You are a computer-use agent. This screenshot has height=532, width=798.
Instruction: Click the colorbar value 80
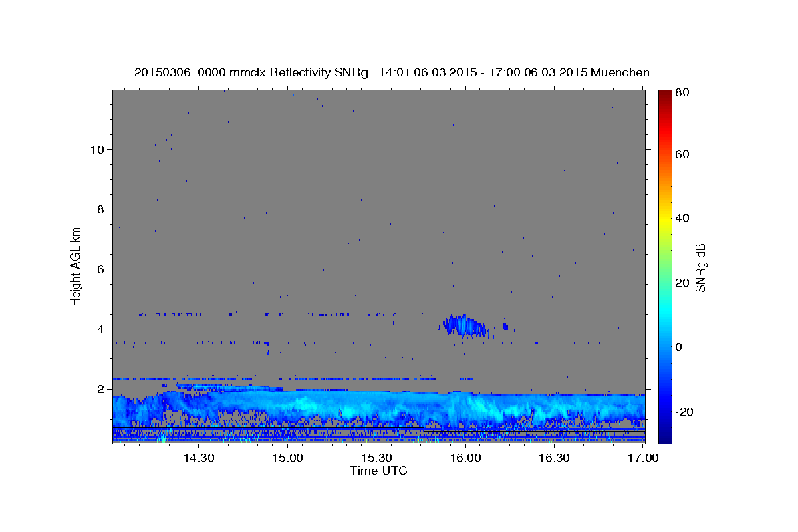tap(682, 93)
